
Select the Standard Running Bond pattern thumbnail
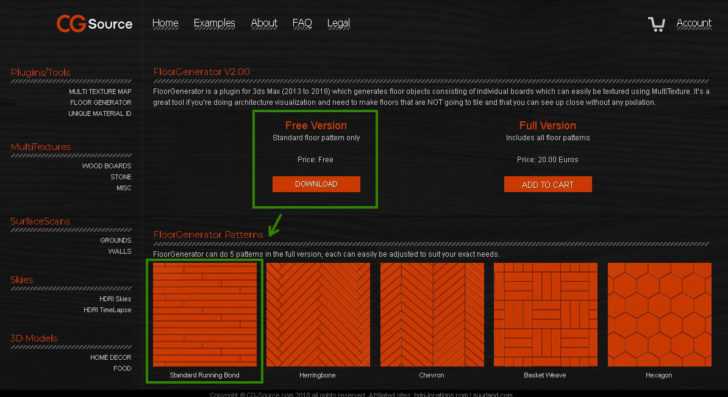tap(205, 315)
